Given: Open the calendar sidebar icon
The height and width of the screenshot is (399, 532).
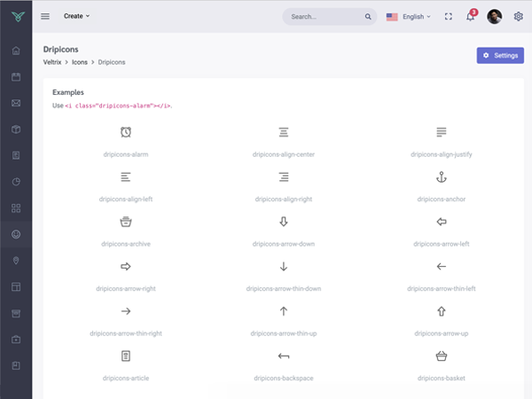Looking at the screenshot, I should [16, 77].
